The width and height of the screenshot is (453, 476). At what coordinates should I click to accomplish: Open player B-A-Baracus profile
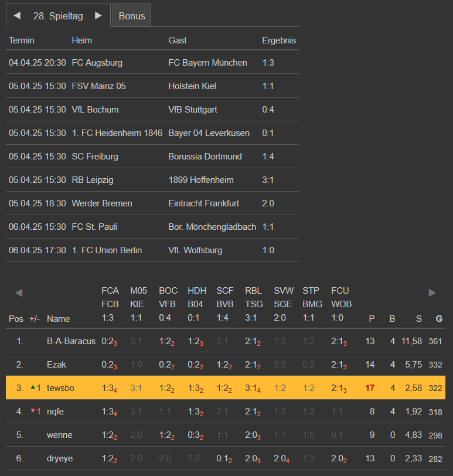click(71, 341)
